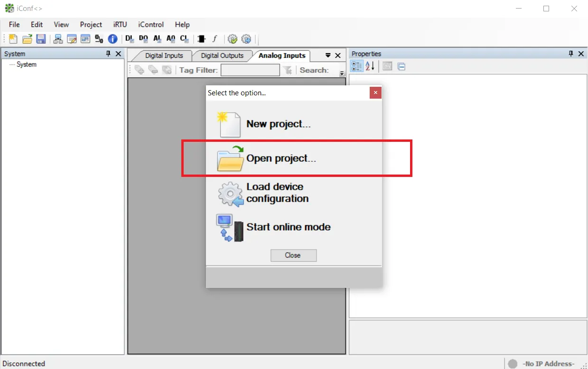Click the save floppy disk toolbar icon

click(x=41, y=39)
